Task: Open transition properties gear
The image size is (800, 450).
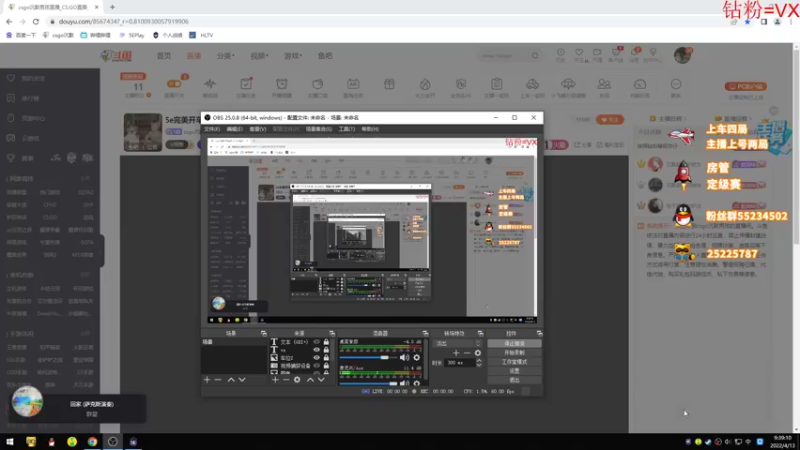Action: click(478, 353)
